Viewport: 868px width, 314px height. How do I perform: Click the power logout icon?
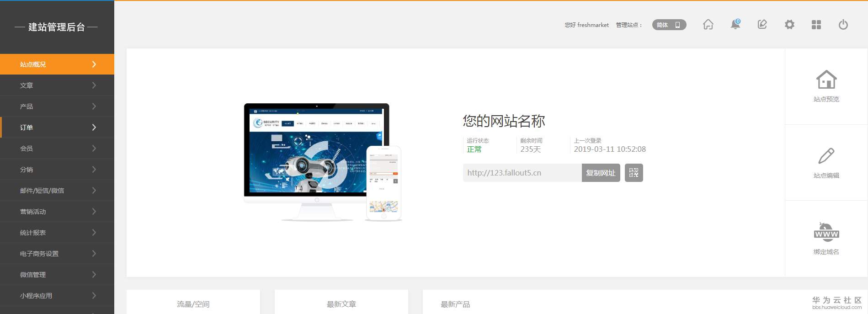tap(843, 25)
